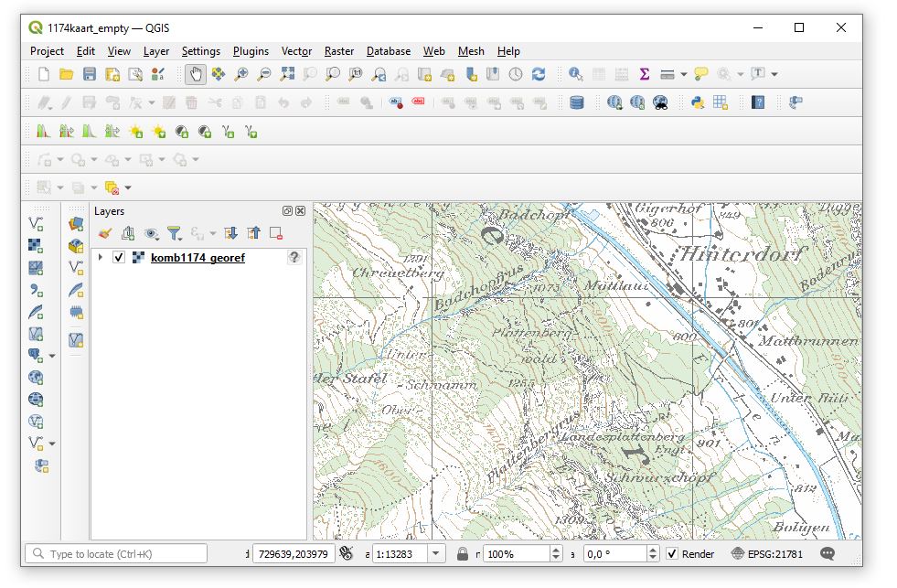897x588 pixels.
Task: Toggle the scale lock padlock icon
Action: tap(463, 554)
